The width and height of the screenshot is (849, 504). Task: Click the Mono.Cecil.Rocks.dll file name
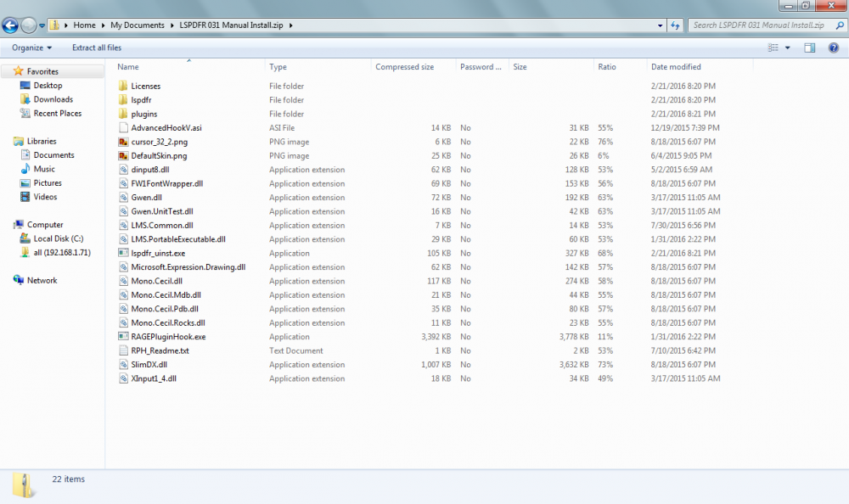click(x=168, y=323)
